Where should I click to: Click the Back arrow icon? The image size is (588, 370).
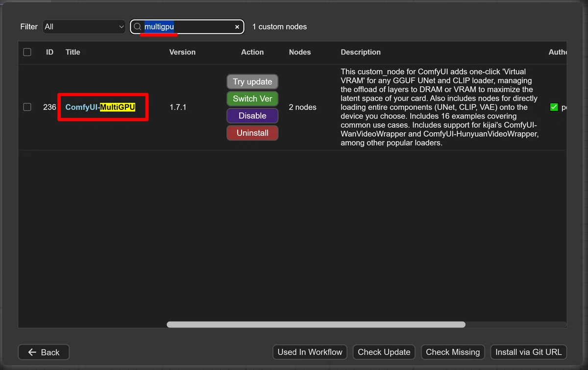click(x=32, y=352)
